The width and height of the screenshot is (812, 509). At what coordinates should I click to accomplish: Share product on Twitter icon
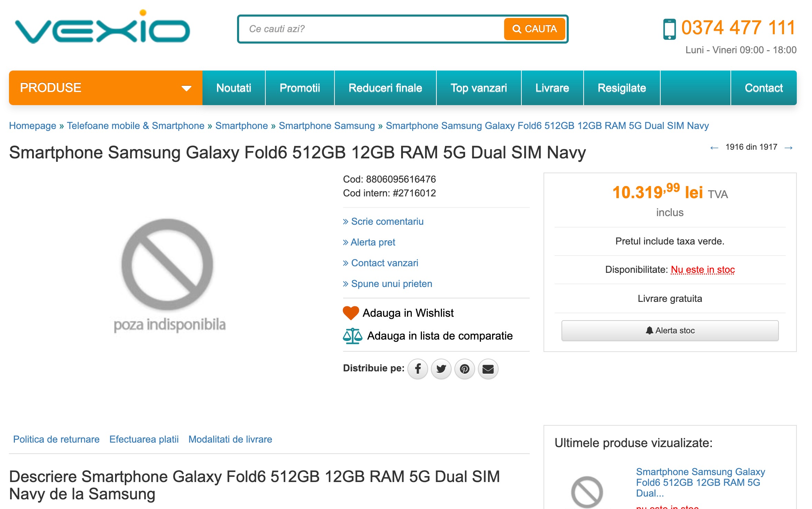441,369
